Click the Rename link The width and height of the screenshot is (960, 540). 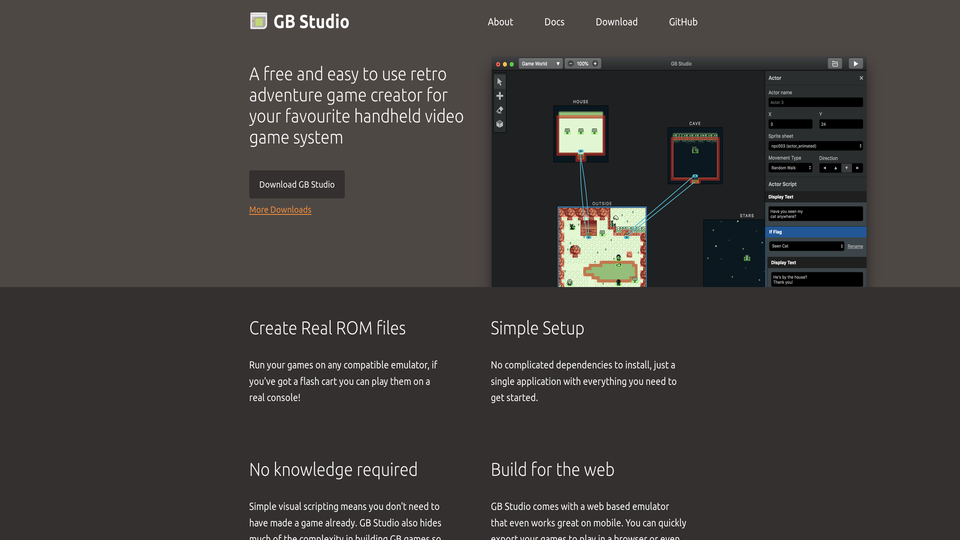(x=855, y=246)
